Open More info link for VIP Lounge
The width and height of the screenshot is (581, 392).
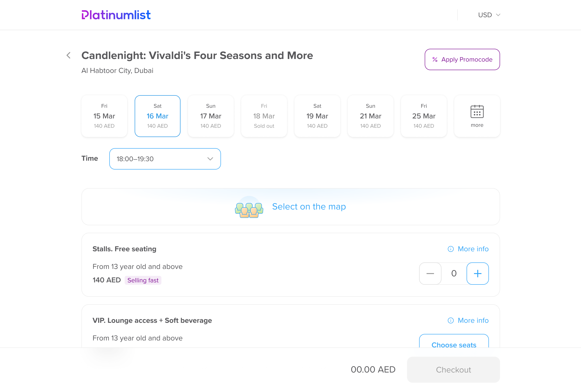473,320
